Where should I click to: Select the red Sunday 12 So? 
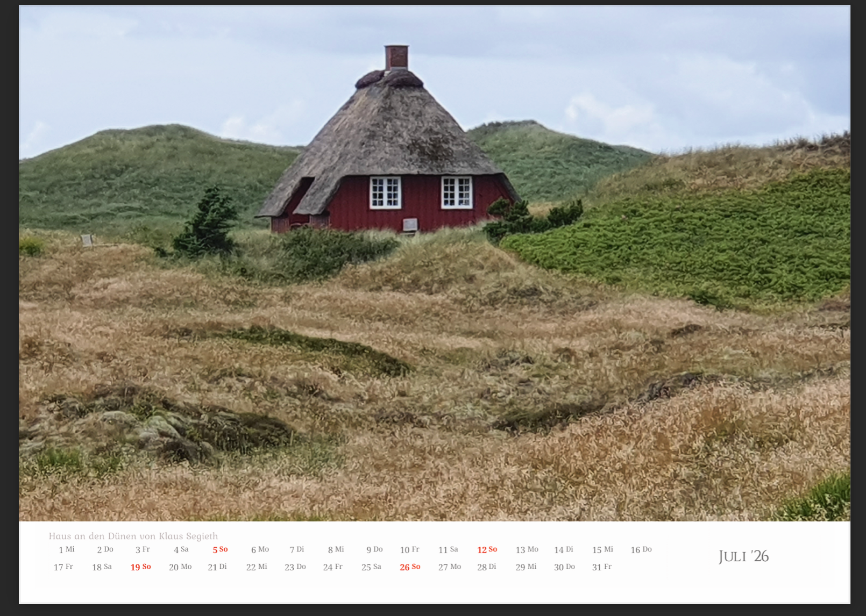point(487,549)
